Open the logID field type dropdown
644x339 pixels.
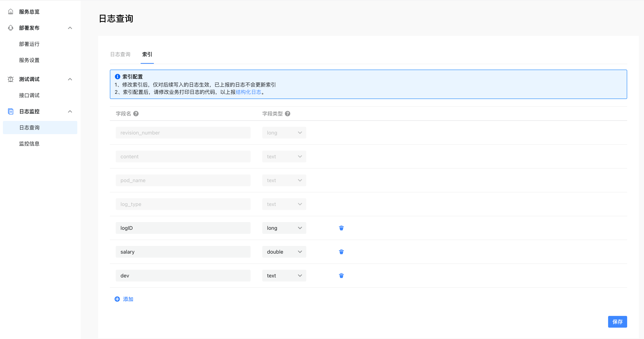pyautogui.click(x=284, y=228)
